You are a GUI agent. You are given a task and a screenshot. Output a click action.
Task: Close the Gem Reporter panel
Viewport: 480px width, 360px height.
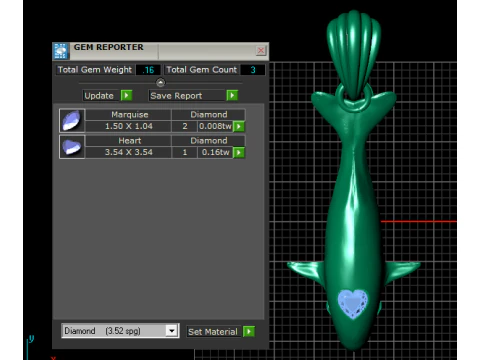pos(261,51)
